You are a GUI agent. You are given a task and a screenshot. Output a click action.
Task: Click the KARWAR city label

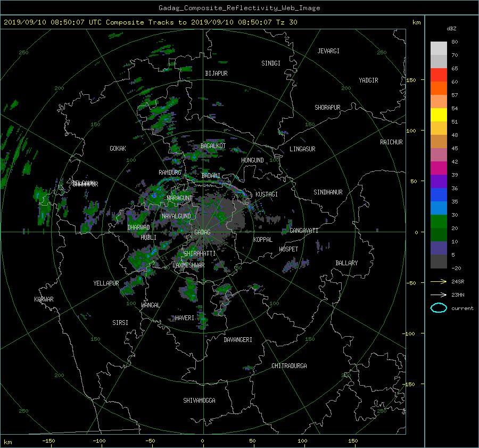pos(44,299)
